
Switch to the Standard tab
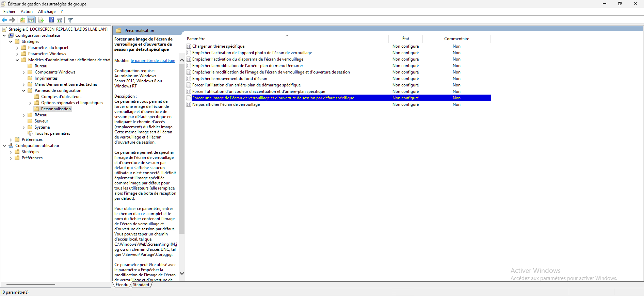pyautogui.click(x=141, y=285)
